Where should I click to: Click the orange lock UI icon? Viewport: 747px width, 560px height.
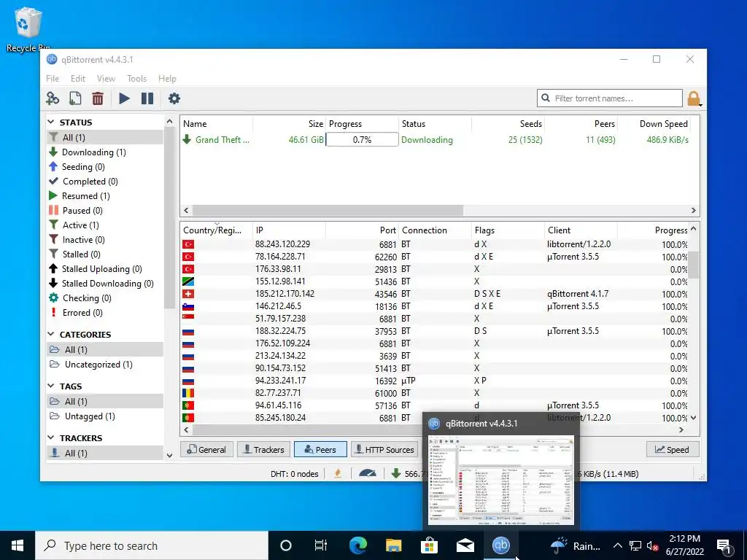[x=694, y=98]
